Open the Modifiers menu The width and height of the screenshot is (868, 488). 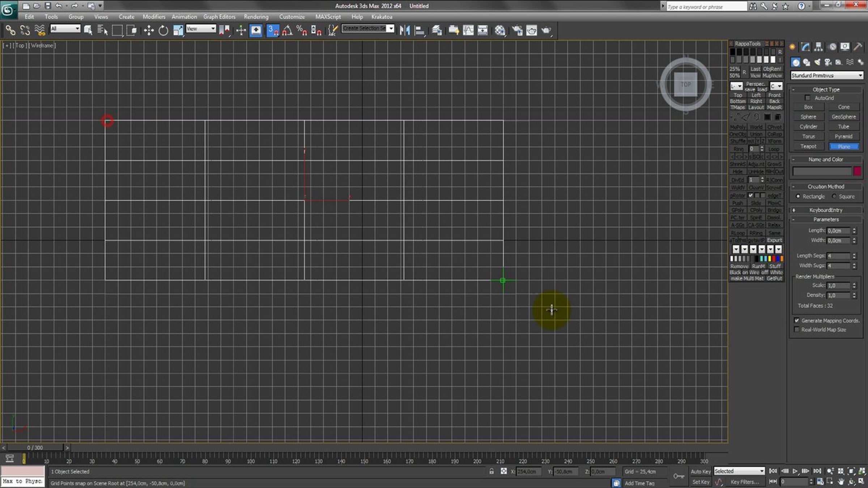[154, 17]
